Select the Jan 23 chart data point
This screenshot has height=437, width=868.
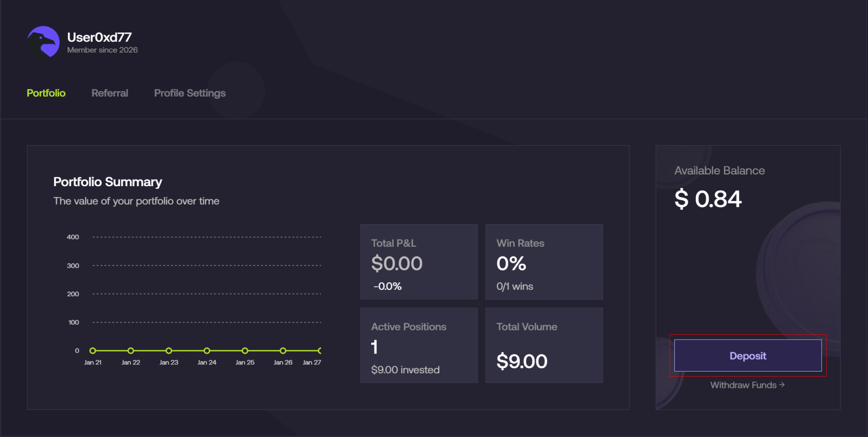[x=169, y=351]
